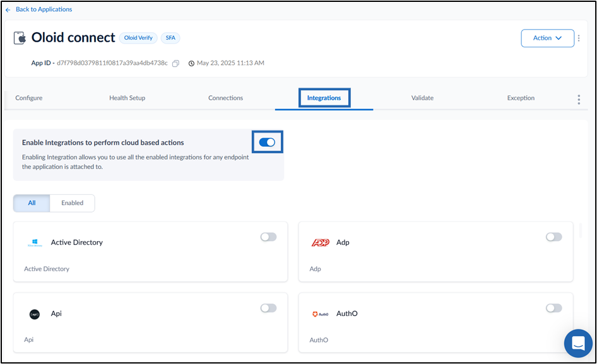Click the AuthO card title

(x=347, y=314)
